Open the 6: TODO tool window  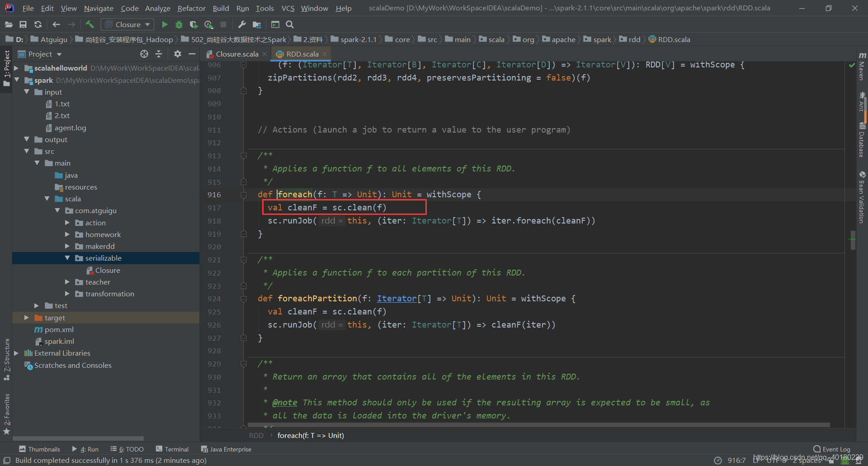pos(127,449)
